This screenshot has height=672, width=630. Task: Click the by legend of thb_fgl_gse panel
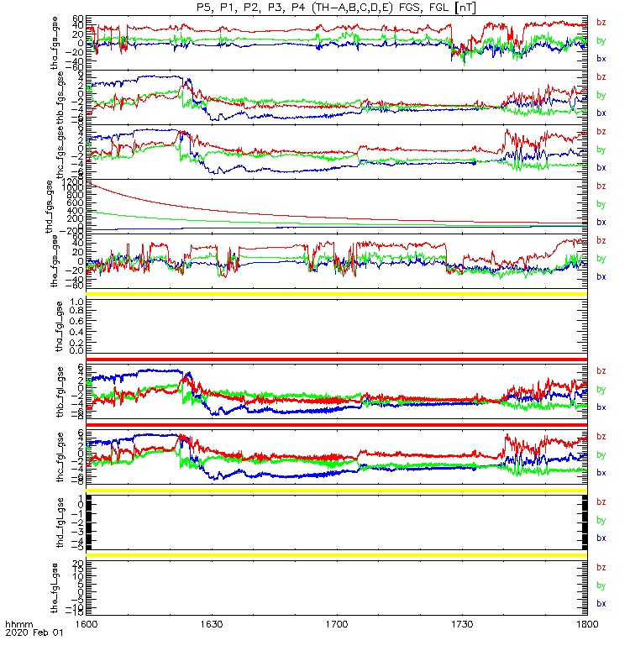(601, 390)
